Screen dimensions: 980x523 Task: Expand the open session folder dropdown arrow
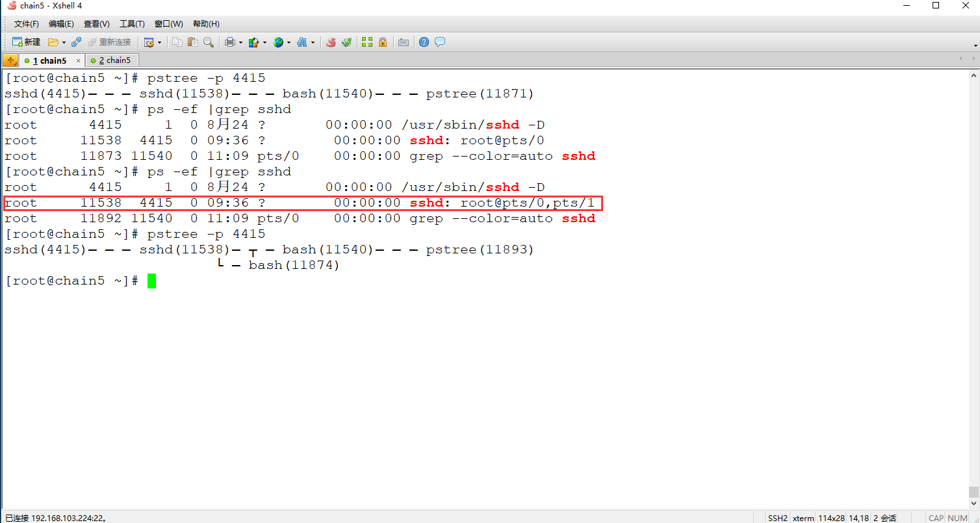click(x=63, y=42)
